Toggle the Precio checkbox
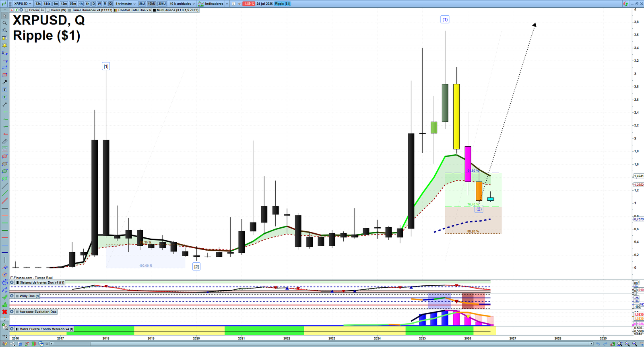The width and height of the screenshot is (644, 347). tap(27, 10)
